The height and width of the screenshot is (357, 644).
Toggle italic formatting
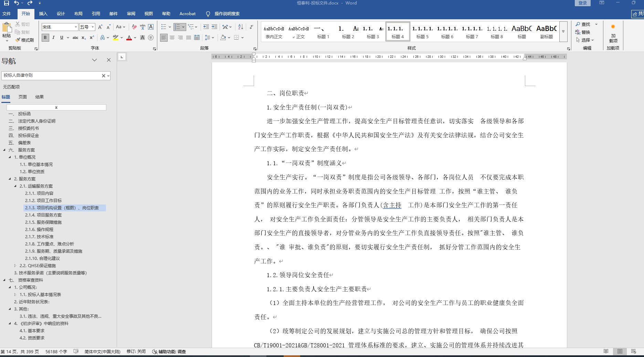tap(53, 38)
